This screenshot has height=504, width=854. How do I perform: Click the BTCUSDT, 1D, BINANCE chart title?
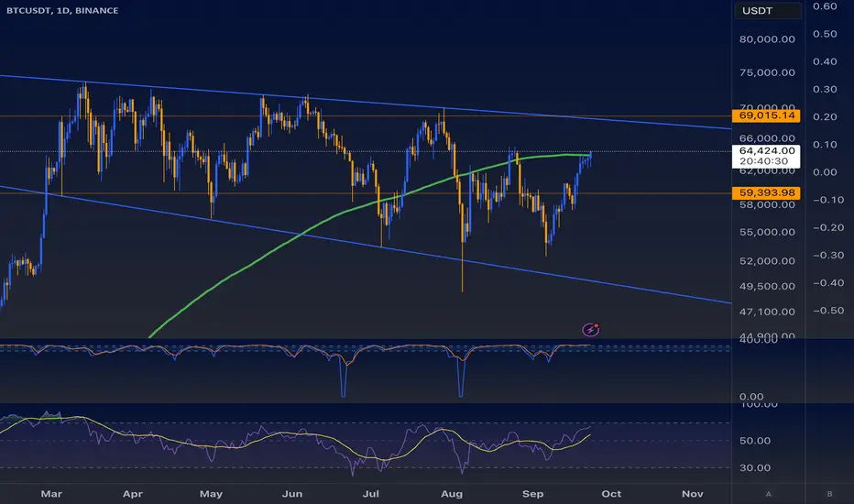[62, 10]
